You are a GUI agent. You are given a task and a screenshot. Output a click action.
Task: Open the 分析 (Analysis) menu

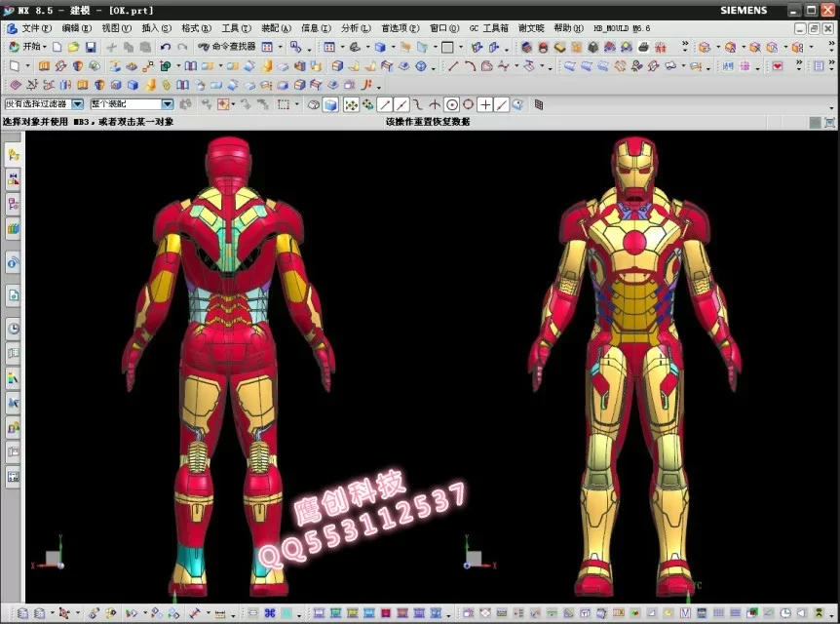point(355,28)
